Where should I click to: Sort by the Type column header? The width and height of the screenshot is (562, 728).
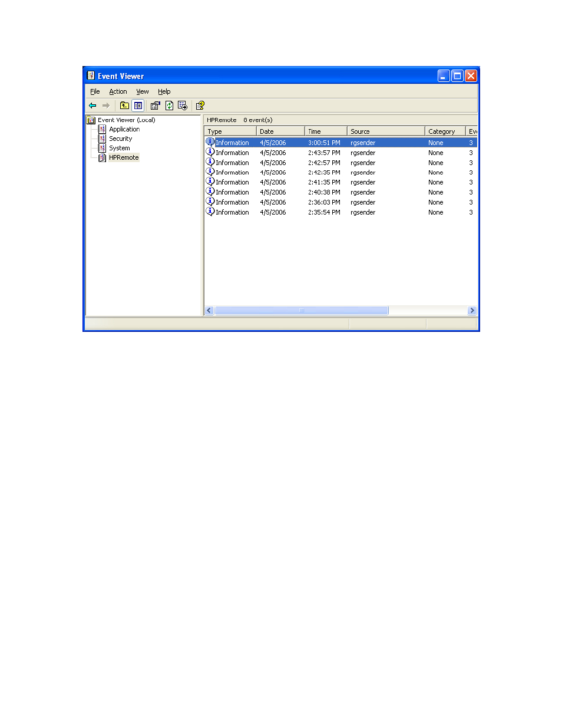pyautogui.click(x=230, y=131)
